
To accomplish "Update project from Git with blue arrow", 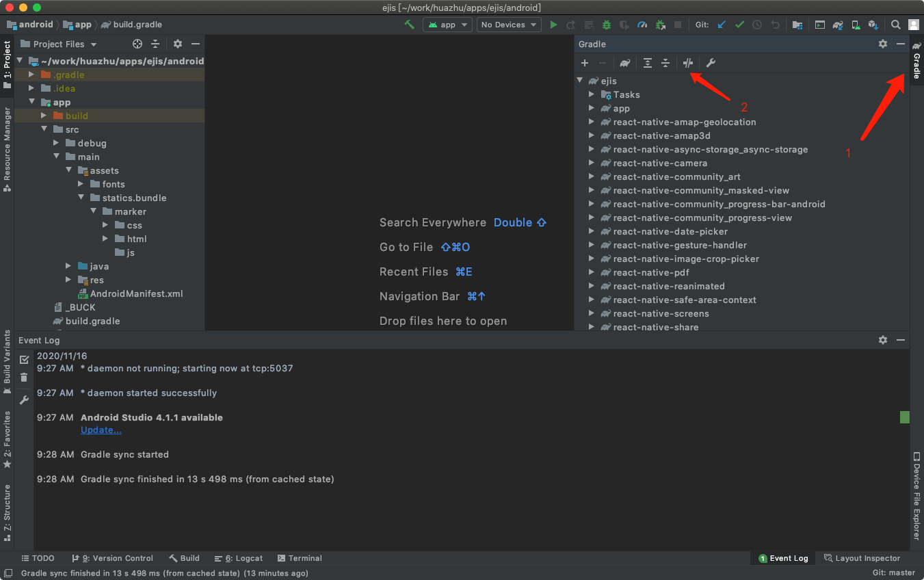I will [x=722, y=25].
